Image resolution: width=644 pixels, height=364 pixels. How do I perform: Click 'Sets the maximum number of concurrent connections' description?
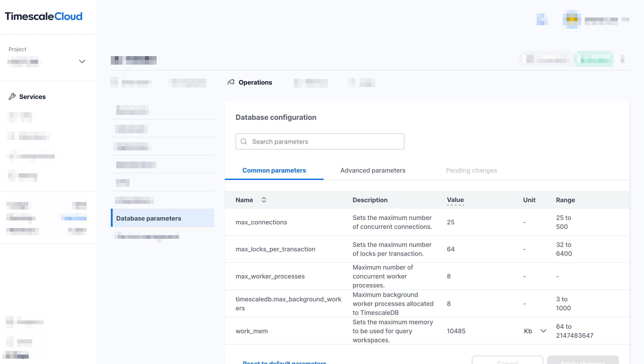point(392,222)
